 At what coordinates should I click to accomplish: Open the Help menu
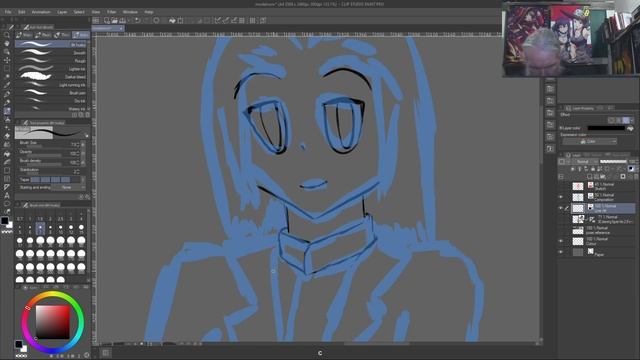click(x=149, y=12)
